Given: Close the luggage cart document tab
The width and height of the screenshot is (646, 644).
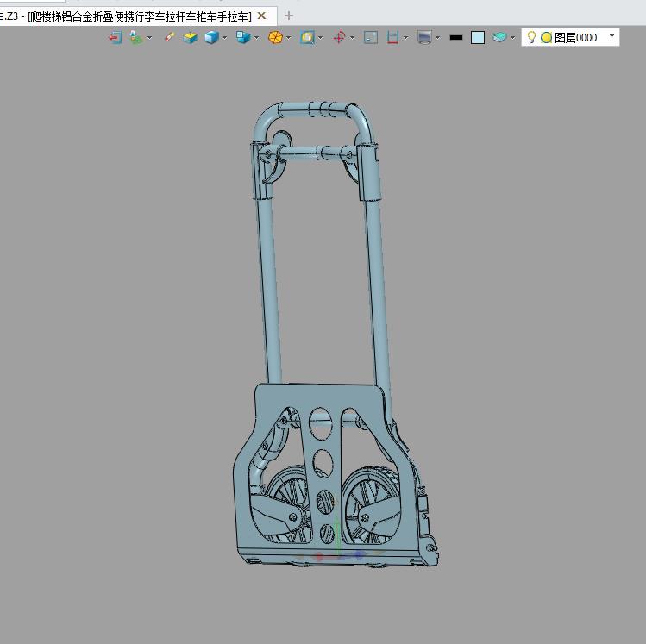Looking at the screenshot, I should (x=261, y=16).
